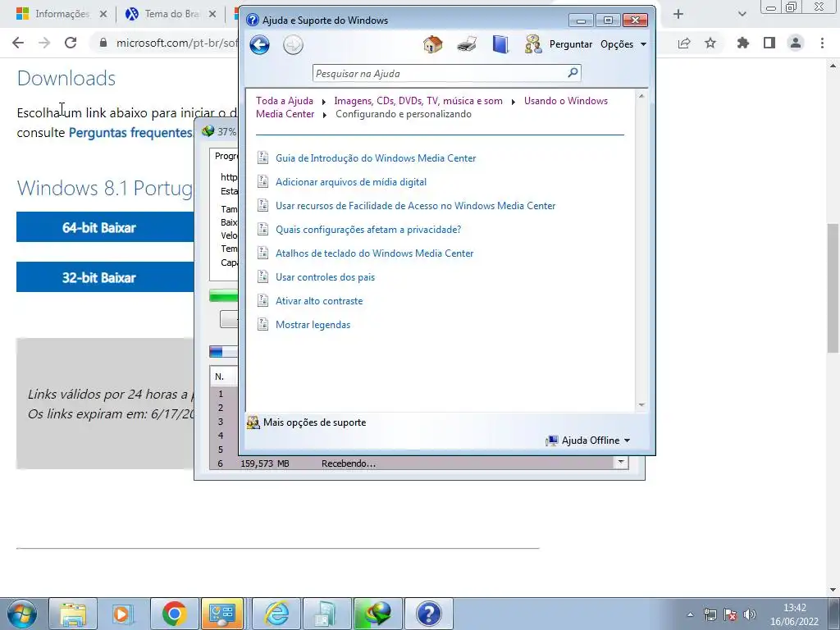
Task: Click download progress bar in download window
Action: click(223, 295)
